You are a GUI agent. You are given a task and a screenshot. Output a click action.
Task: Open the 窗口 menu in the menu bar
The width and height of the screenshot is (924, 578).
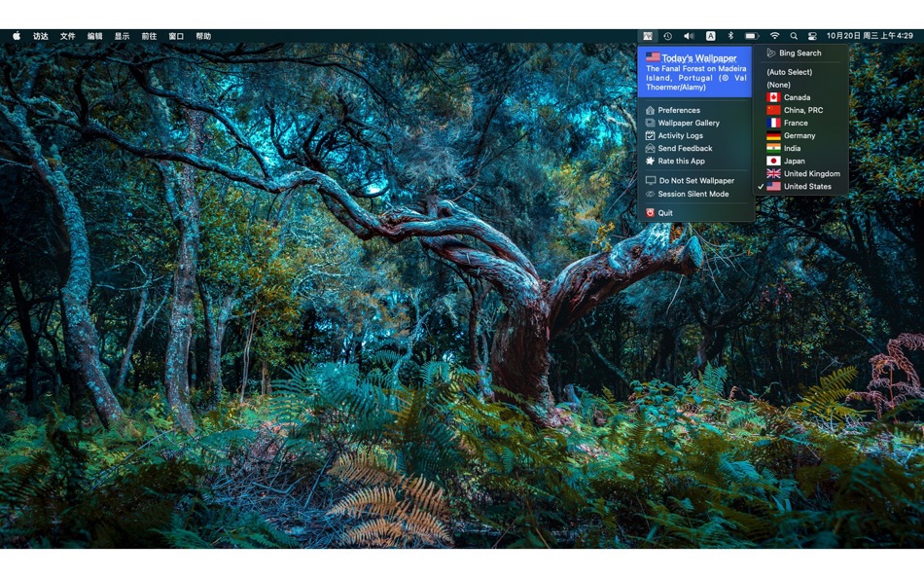[176, 36]
